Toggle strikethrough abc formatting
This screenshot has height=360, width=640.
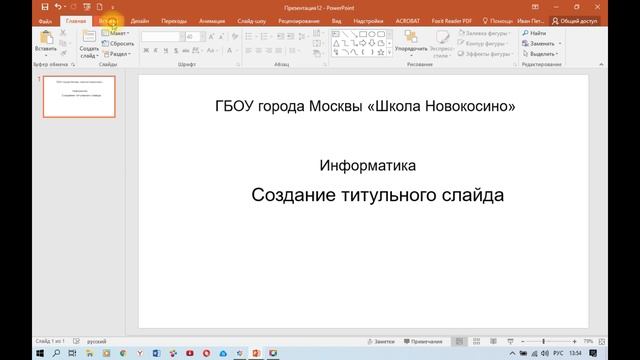pos(185,51)
